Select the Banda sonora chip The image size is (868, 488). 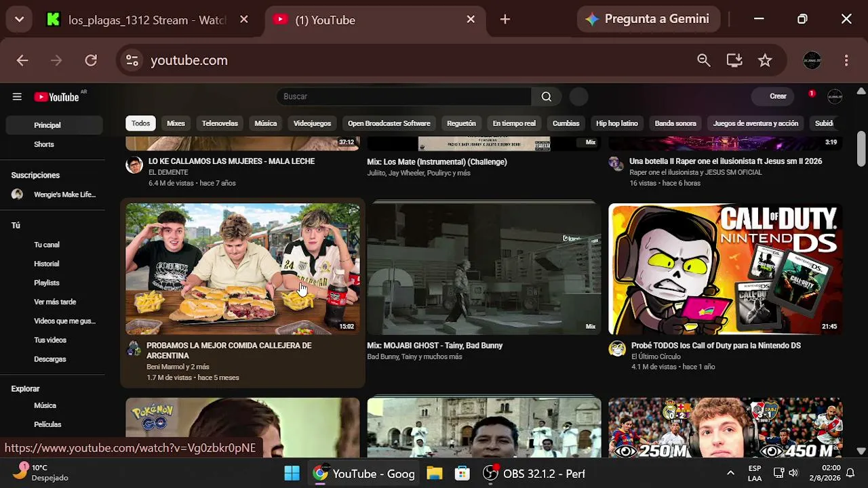675,123
